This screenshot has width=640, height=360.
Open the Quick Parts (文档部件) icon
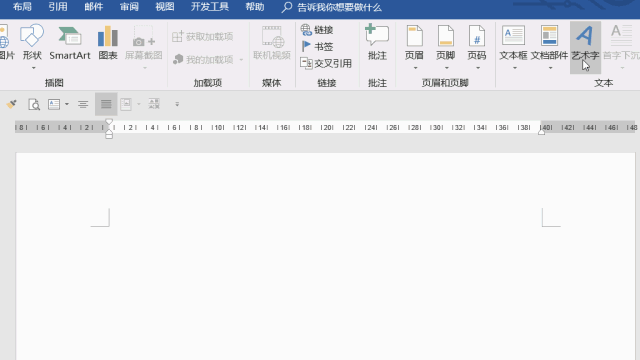549,36
